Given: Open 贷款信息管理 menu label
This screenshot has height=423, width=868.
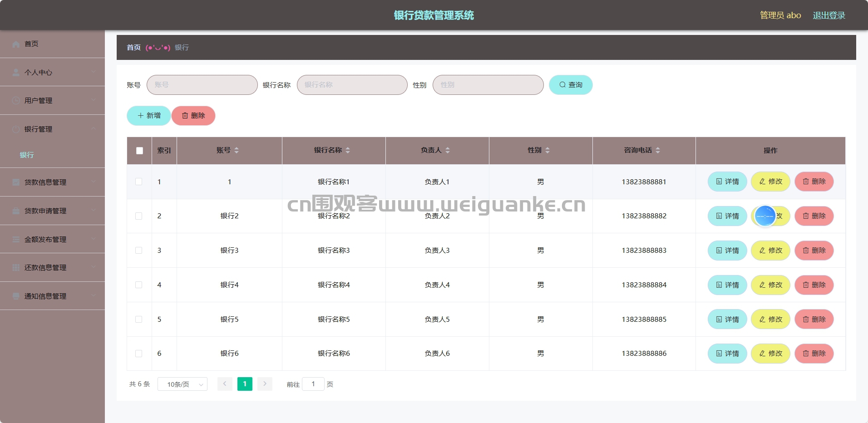Looking at the screenshot, I should tap(45, 182).
